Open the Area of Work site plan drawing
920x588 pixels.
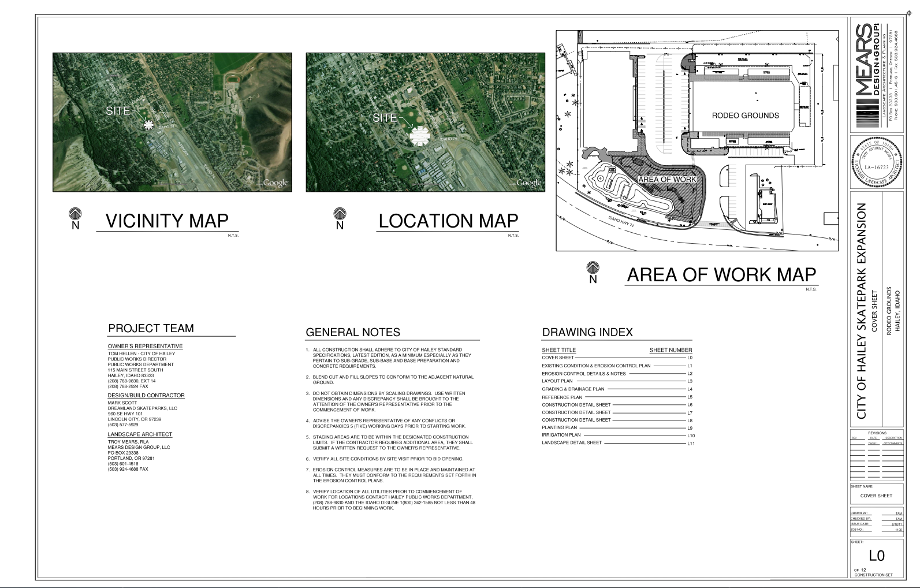(697, 140)
